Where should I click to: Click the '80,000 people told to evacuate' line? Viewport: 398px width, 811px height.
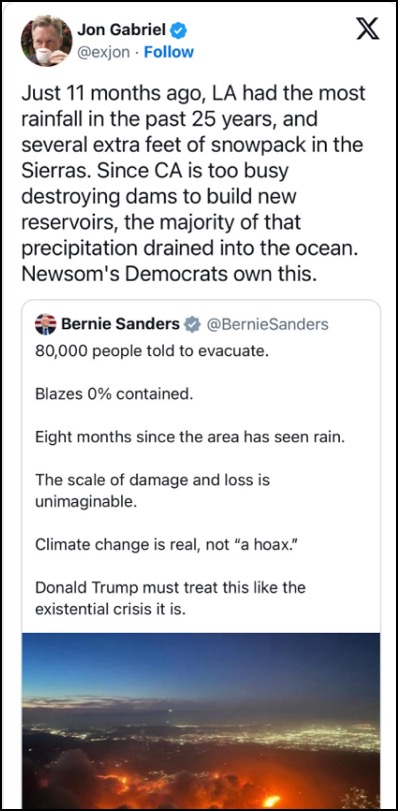(152, 351)
